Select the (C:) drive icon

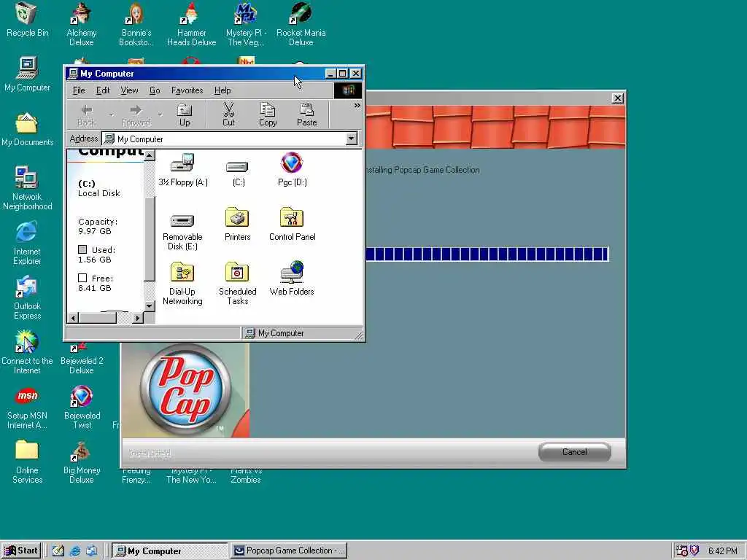(x=238, y=172)
